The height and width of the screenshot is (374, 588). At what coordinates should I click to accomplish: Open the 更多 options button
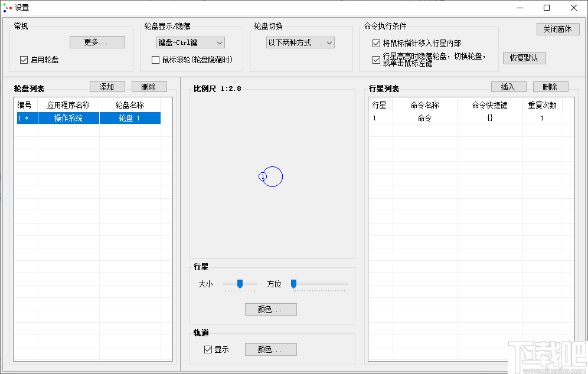97,42
